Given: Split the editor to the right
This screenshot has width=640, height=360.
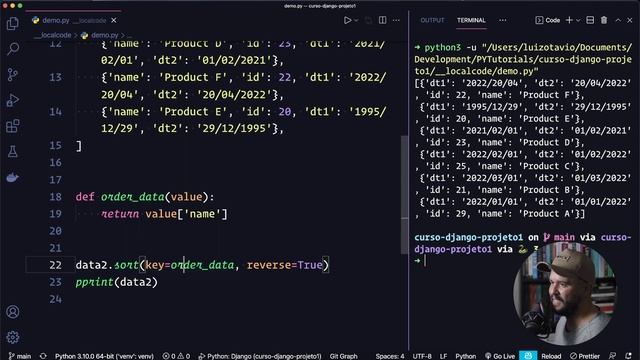Looking at the screenshot, I should point(382,20).
